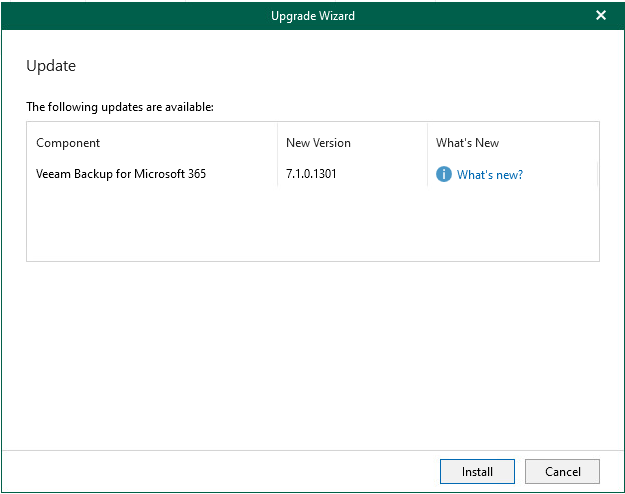Click blank space right of the Update heading

click(x=339, y=66)
